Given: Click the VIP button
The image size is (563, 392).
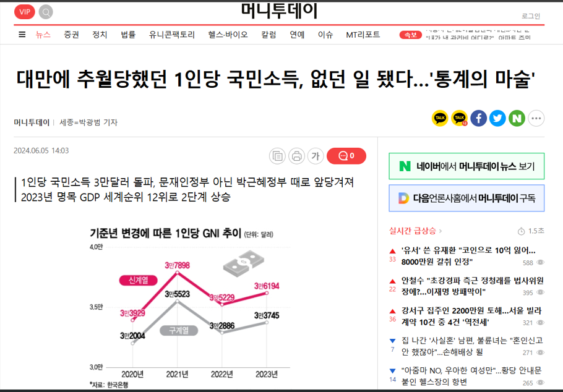Looking at the screenshot, I should coord(24,12).
